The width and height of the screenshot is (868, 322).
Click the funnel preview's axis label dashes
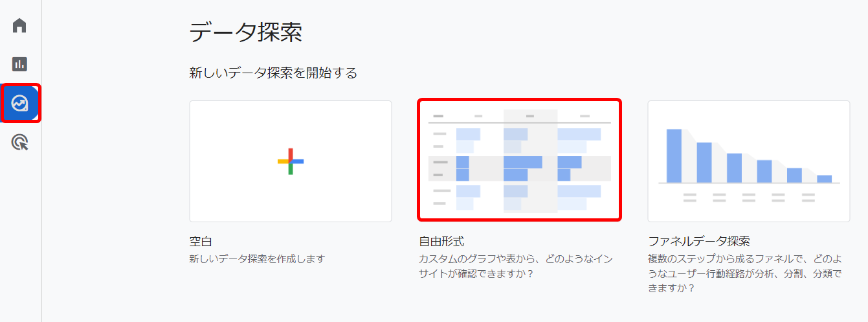point(748,197)
